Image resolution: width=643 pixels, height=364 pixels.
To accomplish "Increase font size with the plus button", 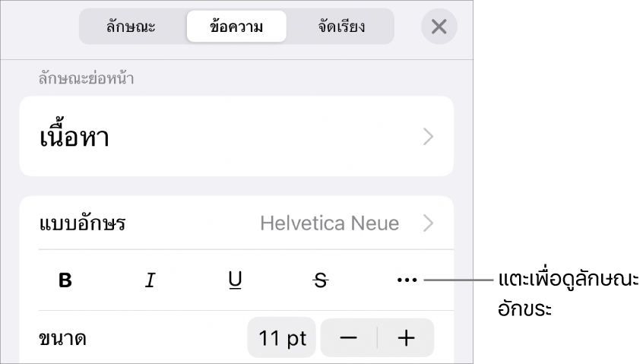I will point(406,338).
